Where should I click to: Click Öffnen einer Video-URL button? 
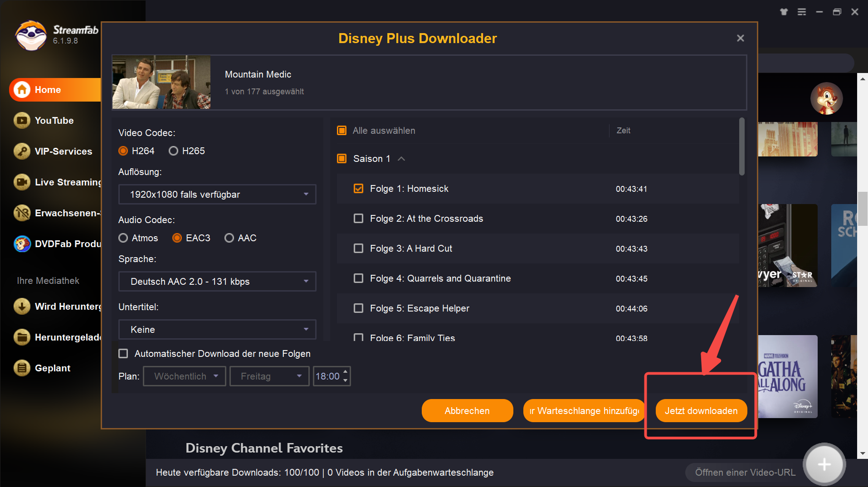tap(745, 472)
